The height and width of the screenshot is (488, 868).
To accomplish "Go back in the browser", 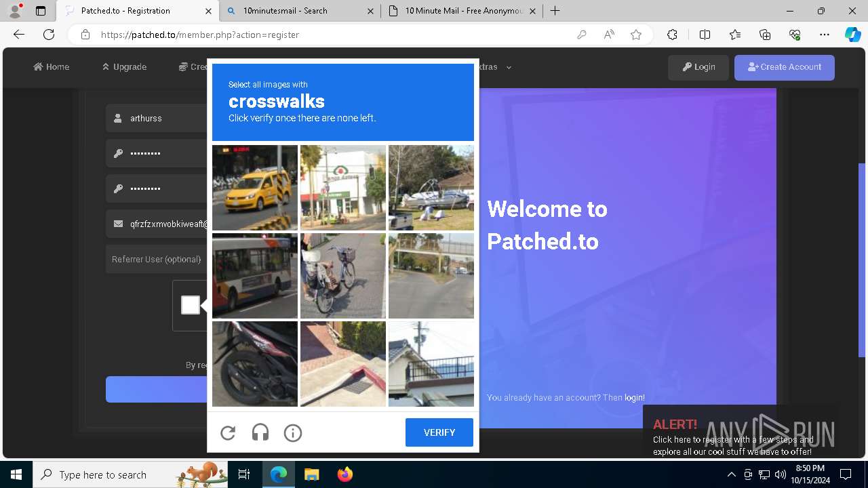I will (x=19, y=35).
